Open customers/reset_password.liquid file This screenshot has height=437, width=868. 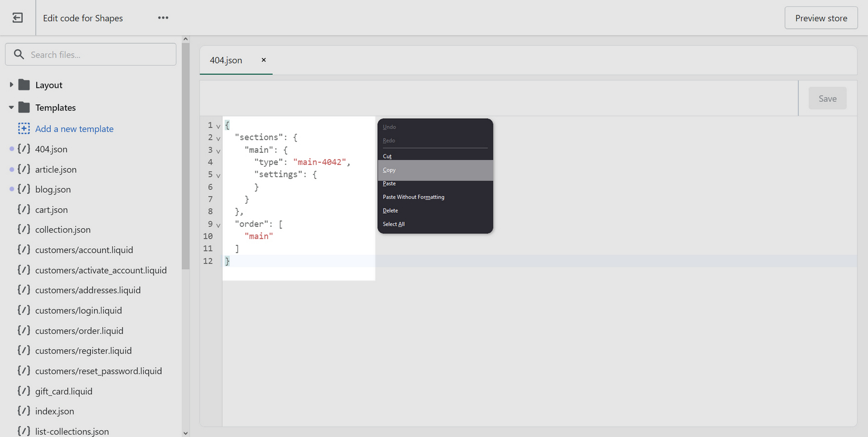point(98,370)
